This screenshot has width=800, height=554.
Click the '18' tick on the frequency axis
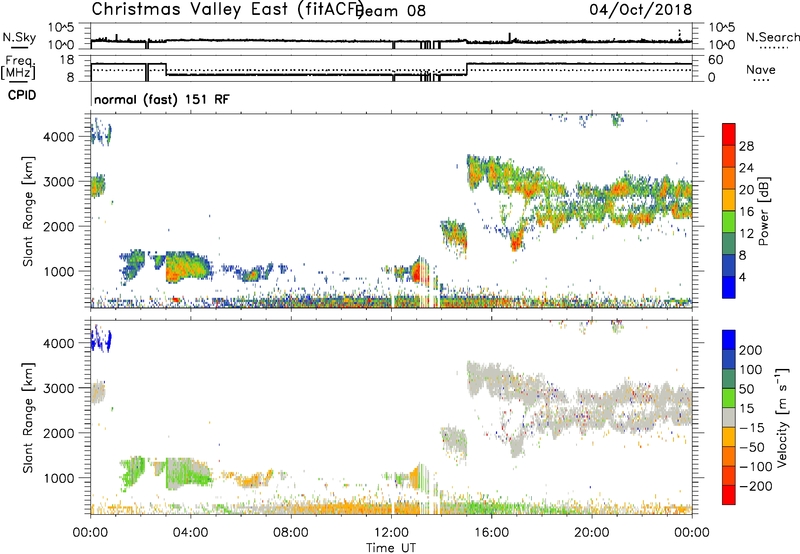(x=67, y=60)
